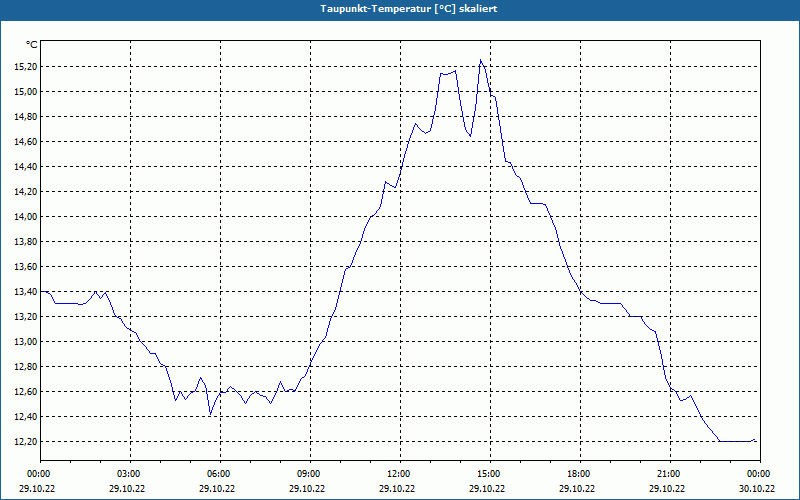Click the 15:00 time label
This screenshot has height=500, width=800.
[x=490, y=474]
